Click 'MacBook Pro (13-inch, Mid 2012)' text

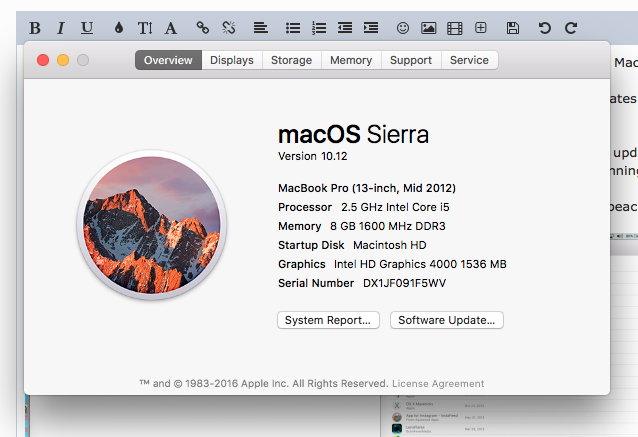[367, 188]
